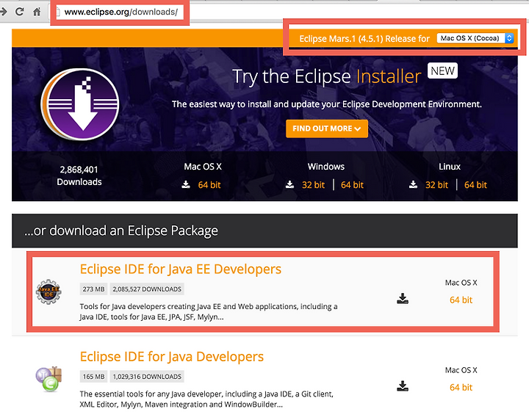Viewport: 529px width, 420px height.
Task: Click the 2,085,527 DOWNLOADS badge
Action: 147,289
